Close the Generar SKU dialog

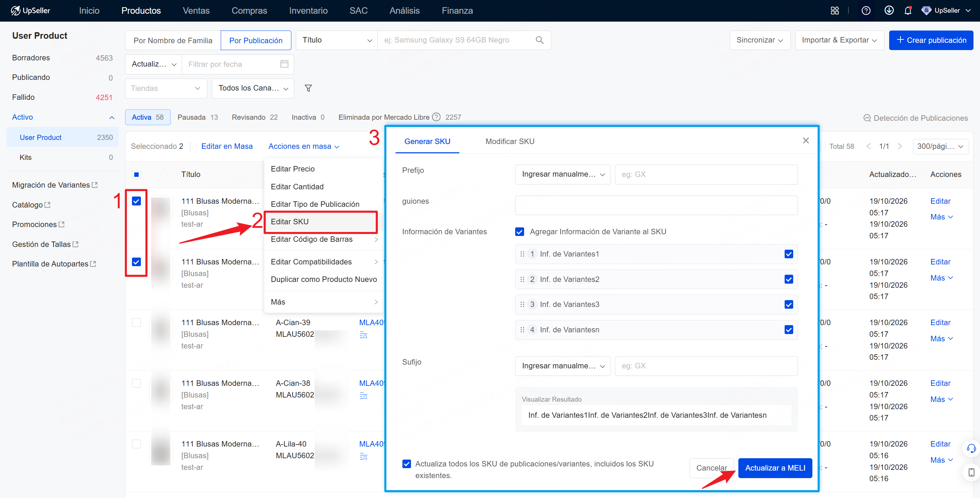pos(806,141)
